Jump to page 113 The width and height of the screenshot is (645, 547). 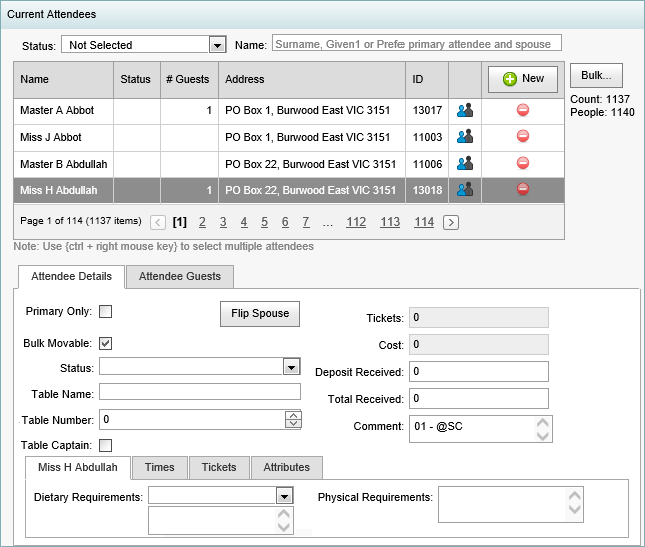(x=390, y=222)
